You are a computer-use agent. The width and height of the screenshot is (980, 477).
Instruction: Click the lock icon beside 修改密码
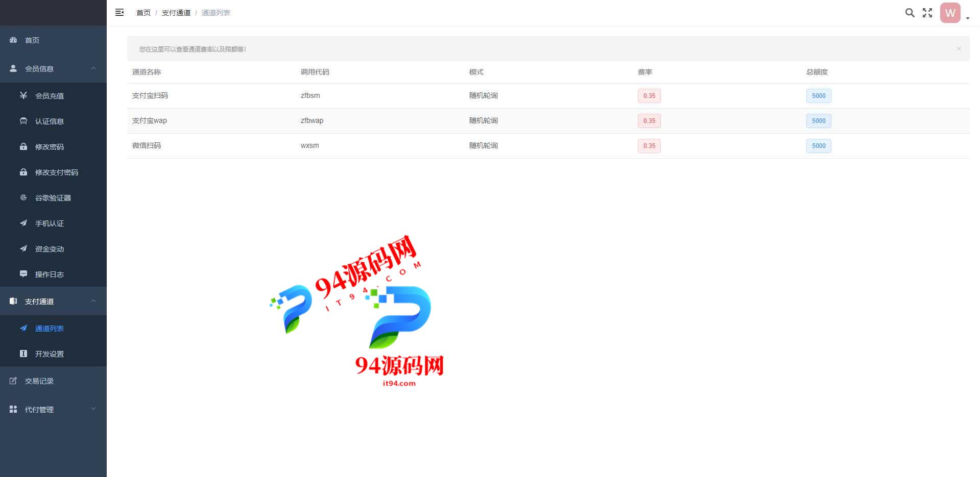23,146
